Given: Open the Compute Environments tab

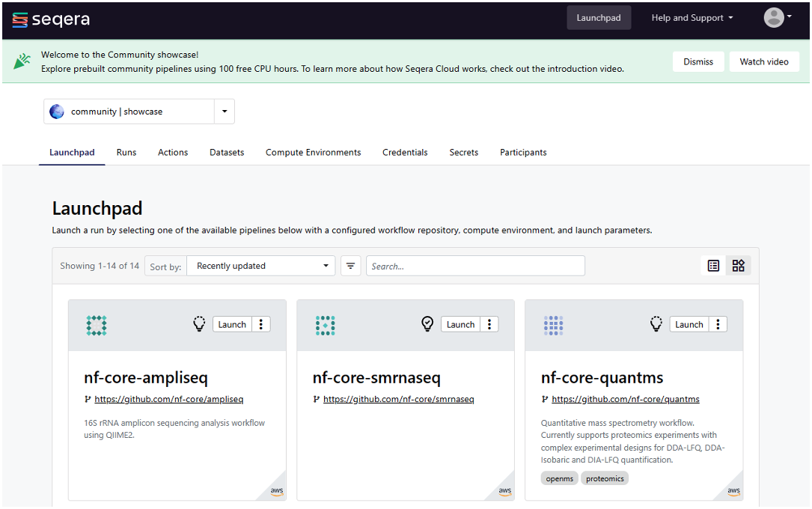Looking at the screenshot, I should [x=313, y=152].
